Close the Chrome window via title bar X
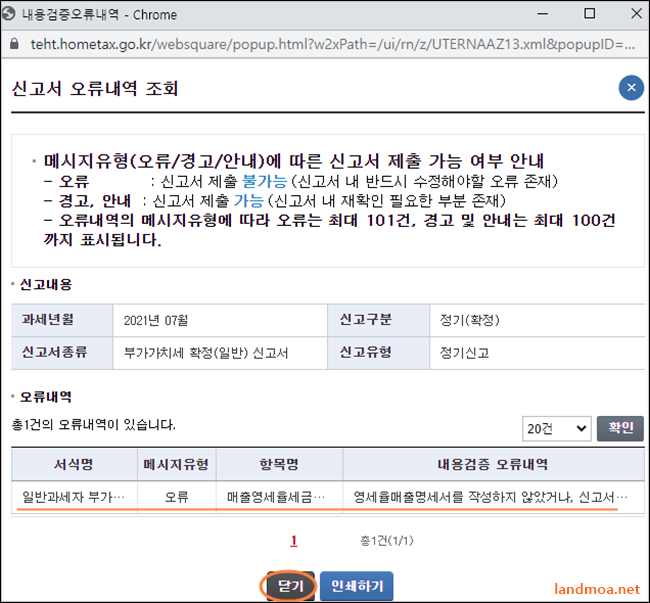Screen dimensions: 650x603 coord(636,14)
